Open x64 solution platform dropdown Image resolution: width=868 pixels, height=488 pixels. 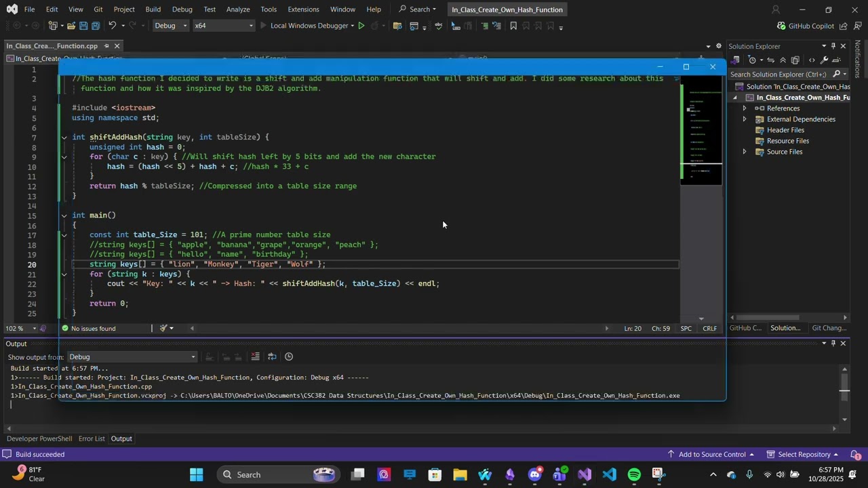click(224, 26)
